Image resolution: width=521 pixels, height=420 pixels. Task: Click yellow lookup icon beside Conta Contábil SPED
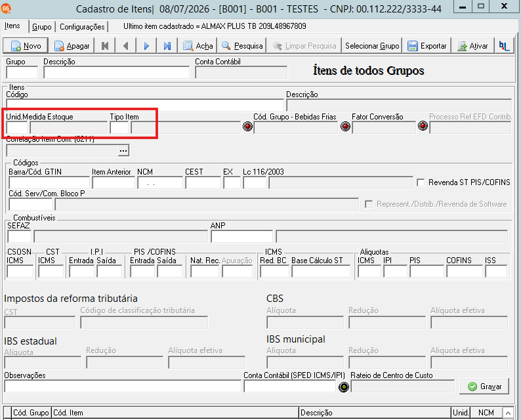344,387
